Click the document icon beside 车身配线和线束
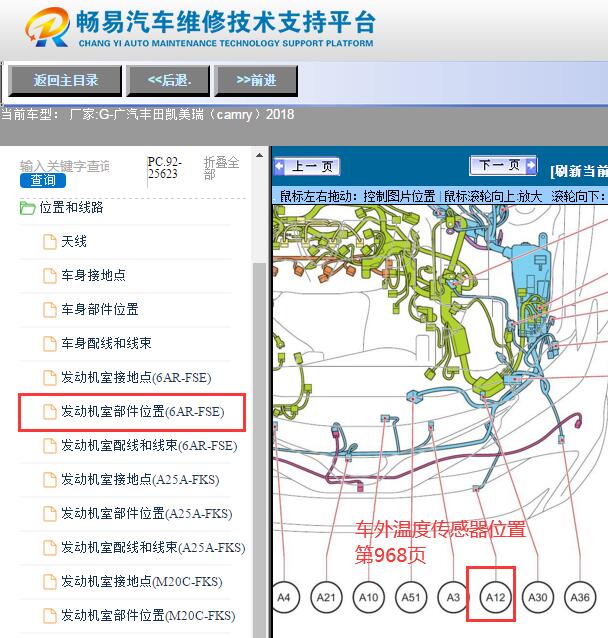This screenshot has height=638, width=608. (50, 344)
